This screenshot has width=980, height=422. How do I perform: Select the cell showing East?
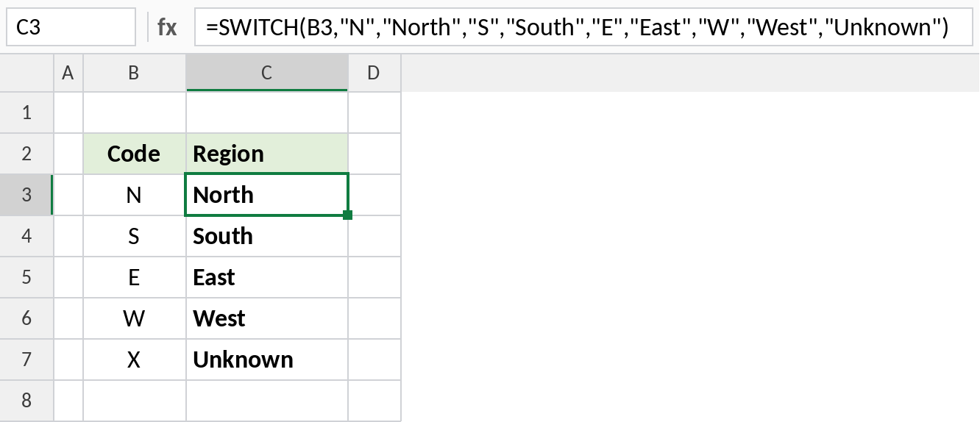coord(266,277)
